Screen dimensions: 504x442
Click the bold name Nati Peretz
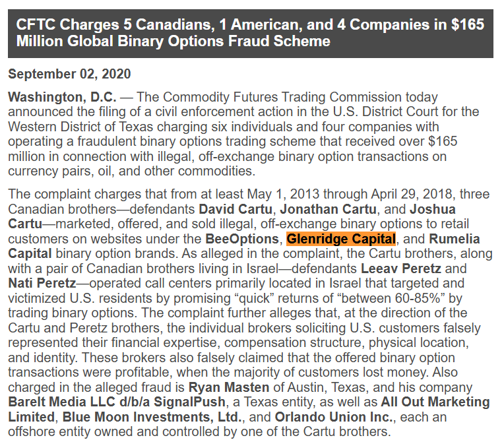pos(42,283)
